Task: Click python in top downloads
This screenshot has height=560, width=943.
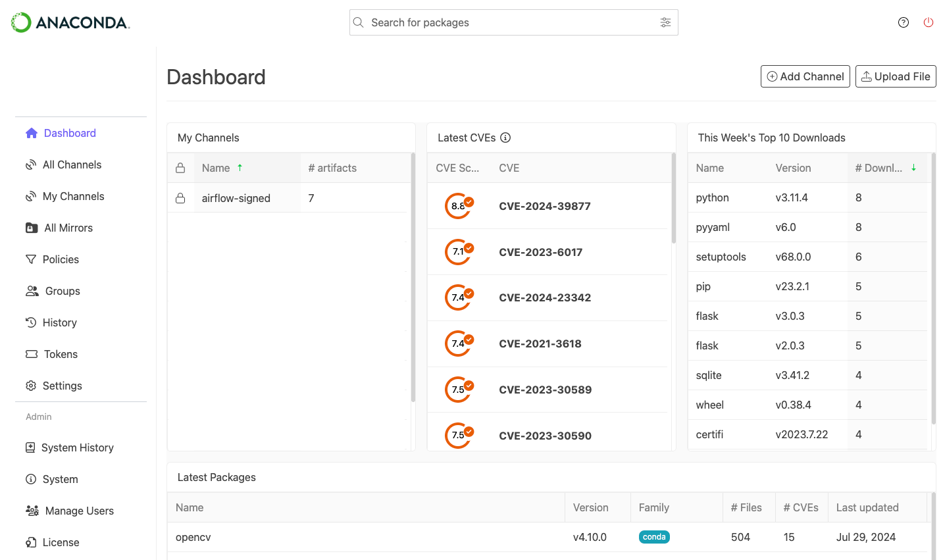Action: (713, 197)
